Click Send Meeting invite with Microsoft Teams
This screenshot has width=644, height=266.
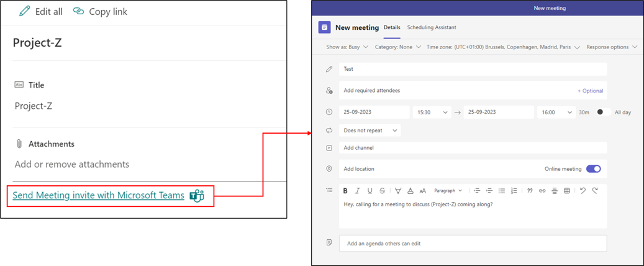click(99, 196)
